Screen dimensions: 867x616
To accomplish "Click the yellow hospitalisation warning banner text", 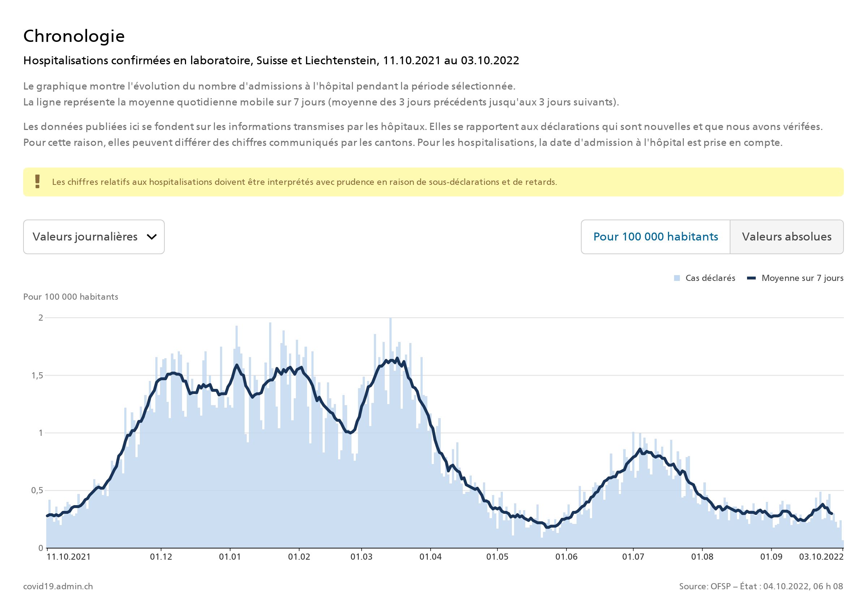I will tap(304, 182).
